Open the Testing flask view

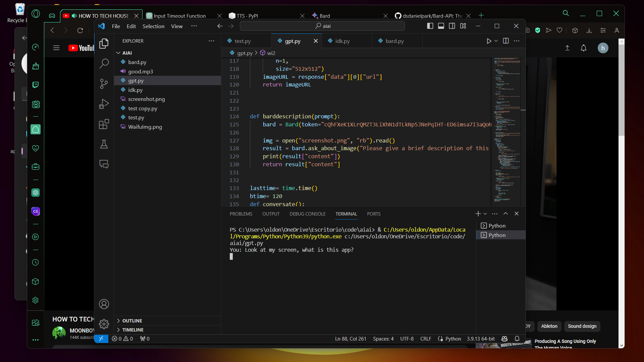click(104, 144)
